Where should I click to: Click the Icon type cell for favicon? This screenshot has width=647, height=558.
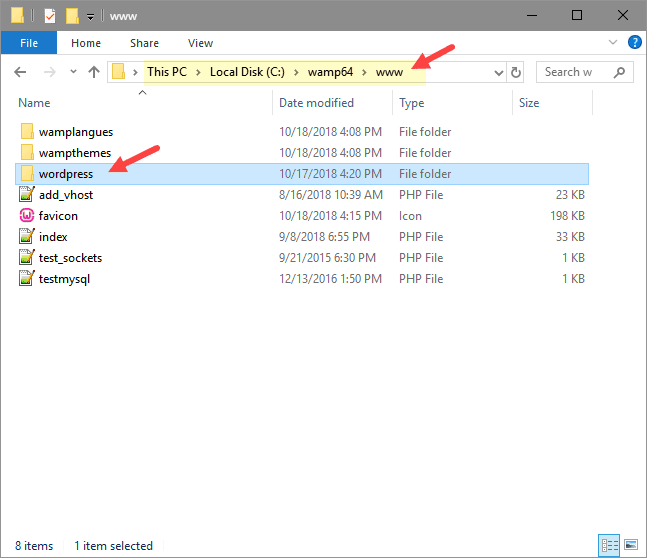point(410,216)
